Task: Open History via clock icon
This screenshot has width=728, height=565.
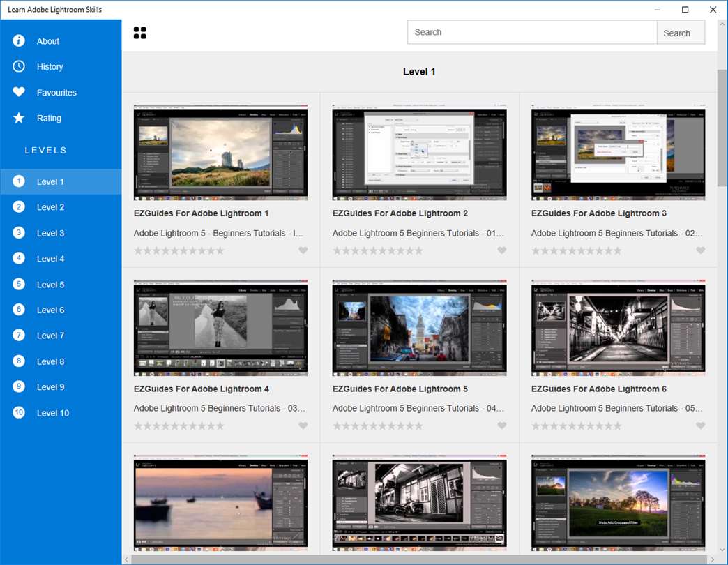Action: [x=19, y=66]
